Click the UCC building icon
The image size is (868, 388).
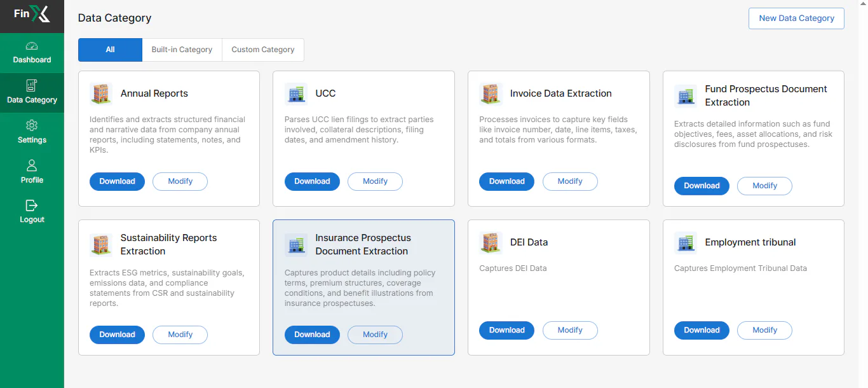296,94
